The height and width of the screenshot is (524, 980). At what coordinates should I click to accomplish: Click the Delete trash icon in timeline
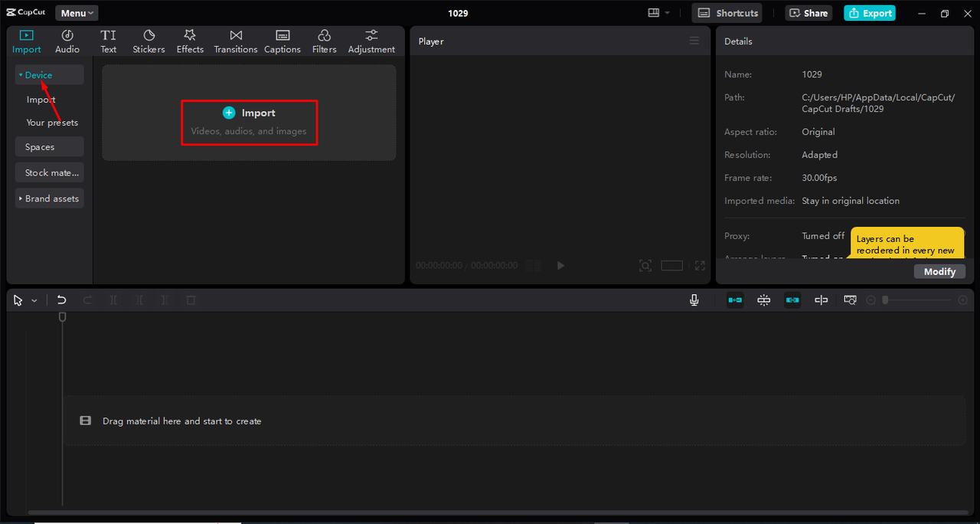click(x=191, y=300)
